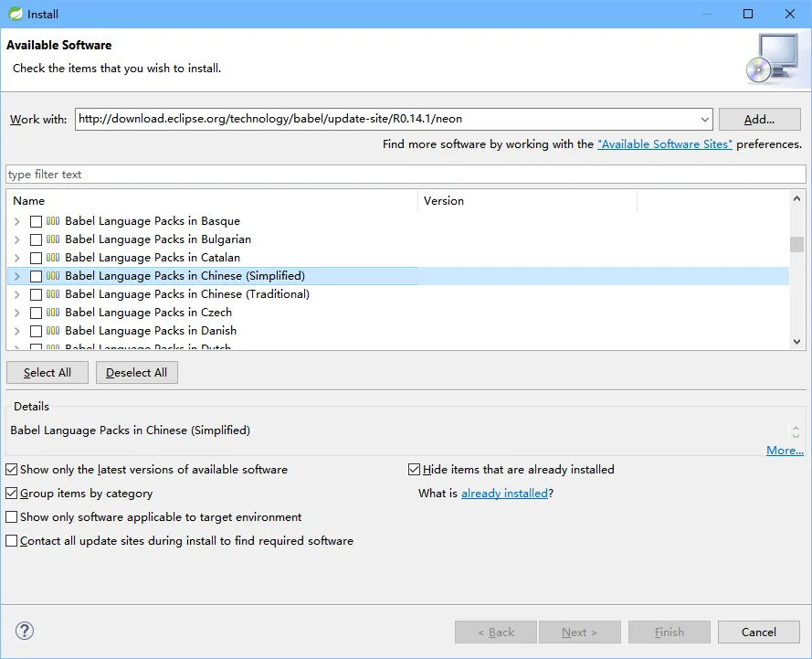
Task: Click the category icon for Chinese (Simplified) pack
Action: coord(53,276)
